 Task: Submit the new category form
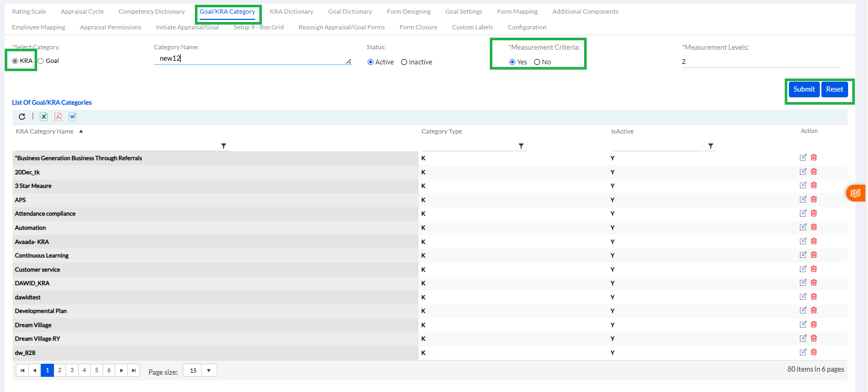(x=804, y=89)
